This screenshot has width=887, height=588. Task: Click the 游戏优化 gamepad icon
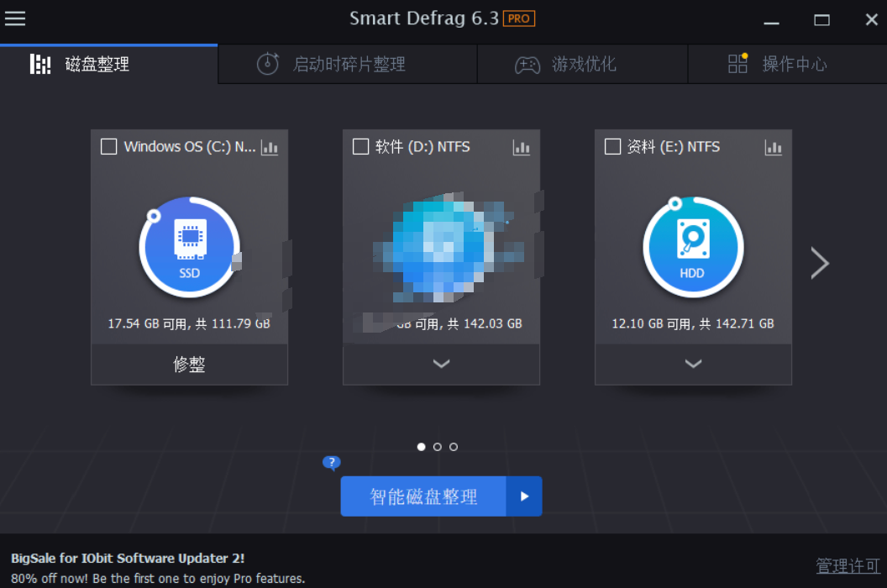click(x=527, y=64)
